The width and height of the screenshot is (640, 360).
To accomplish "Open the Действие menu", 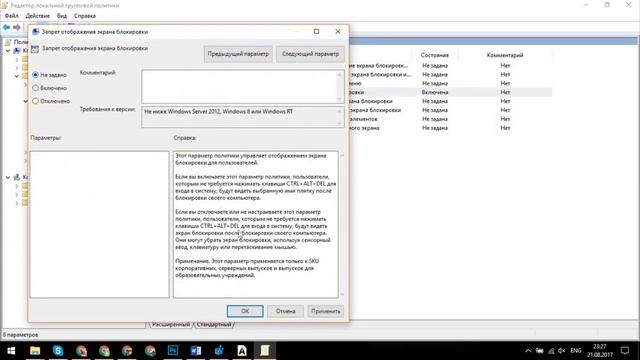I will click(x=38, y=16).
